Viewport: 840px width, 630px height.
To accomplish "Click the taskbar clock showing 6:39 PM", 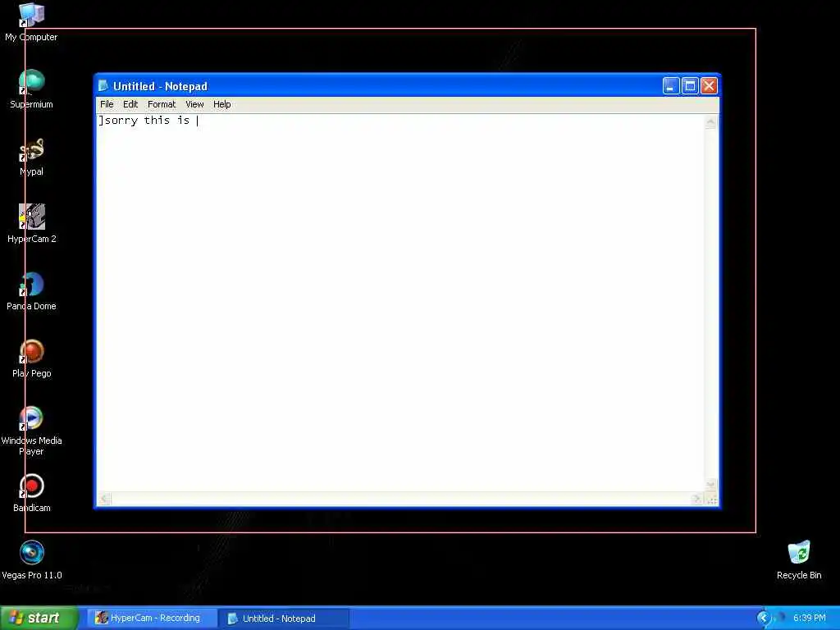I will tap(809, 619).
